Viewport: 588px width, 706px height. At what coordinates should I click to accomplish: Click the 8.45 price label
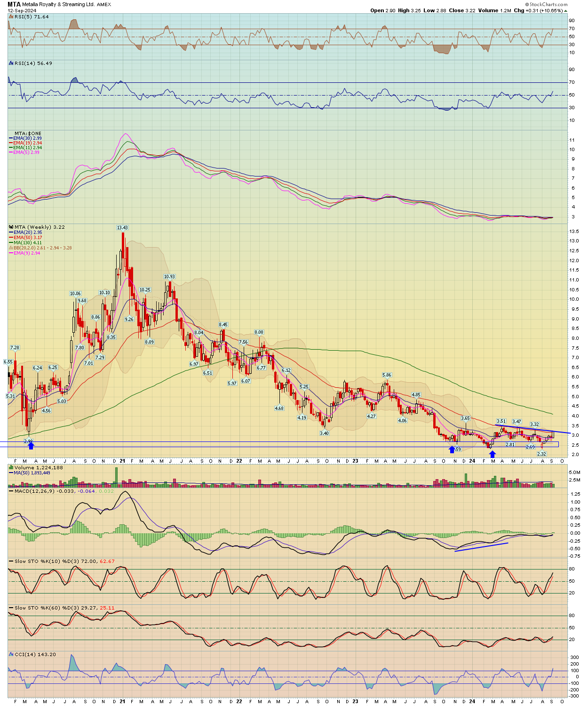(223, 325)
